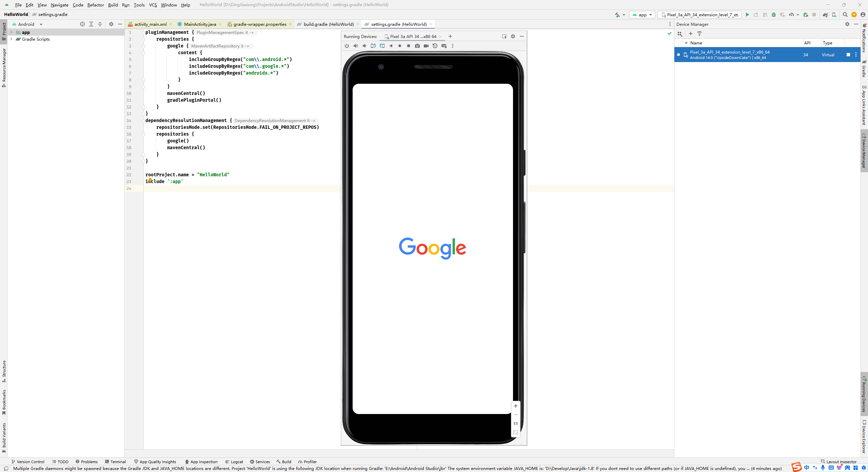Click the emulator Back triangle icon
The width and height of the screenshot is (868, 472).
pyautogui.click(x=391, y=46)
